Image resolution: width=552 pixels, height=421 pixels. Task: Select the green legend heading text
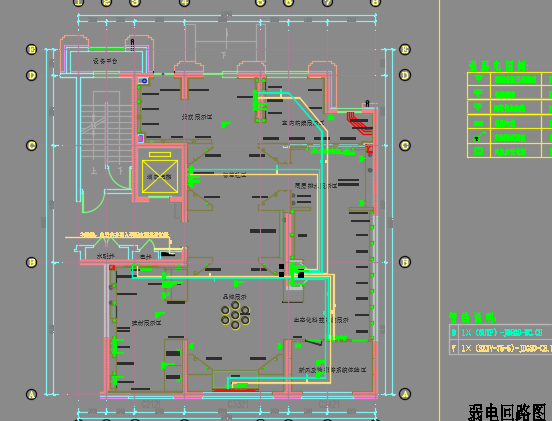[x=498, y=66]
